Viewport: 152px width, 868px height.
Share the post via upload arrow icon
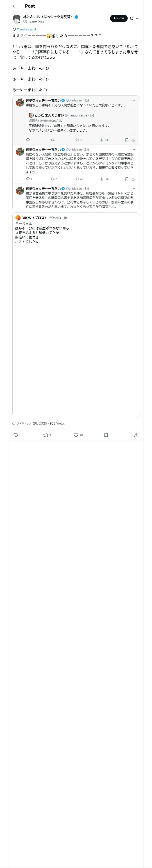coord(136,435)
